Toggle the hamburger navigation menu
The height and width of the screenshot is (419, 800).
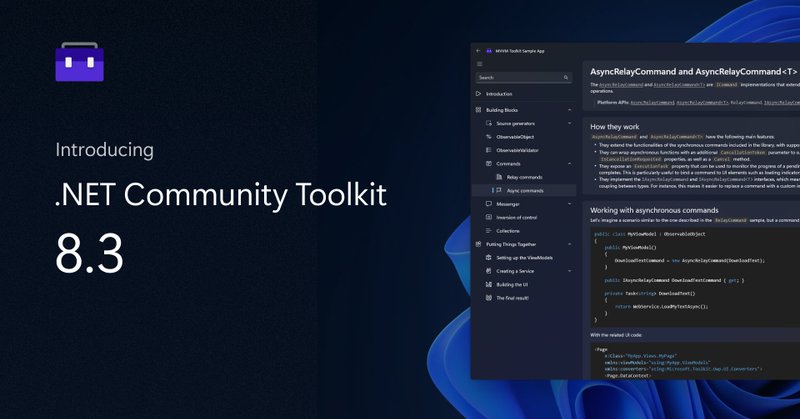[479, 64]
